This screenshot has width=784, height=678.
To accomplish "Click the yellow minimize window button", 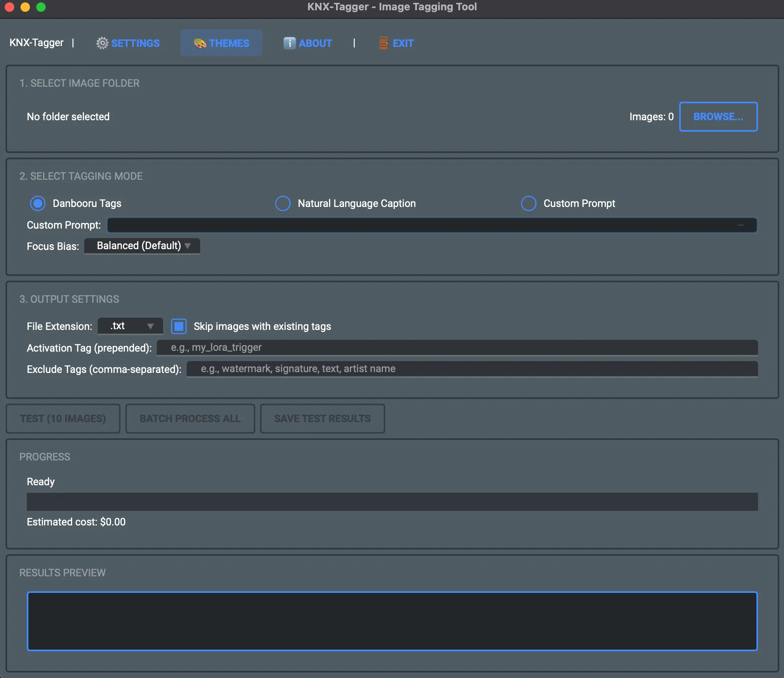I will pyautogui.click(x=25, y=7).
